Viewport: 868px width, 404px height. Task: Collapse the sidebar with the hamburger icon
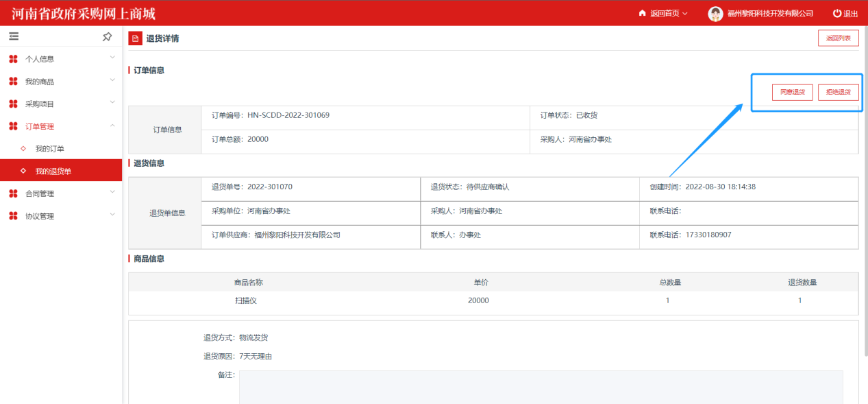click(x=14, y=36)
